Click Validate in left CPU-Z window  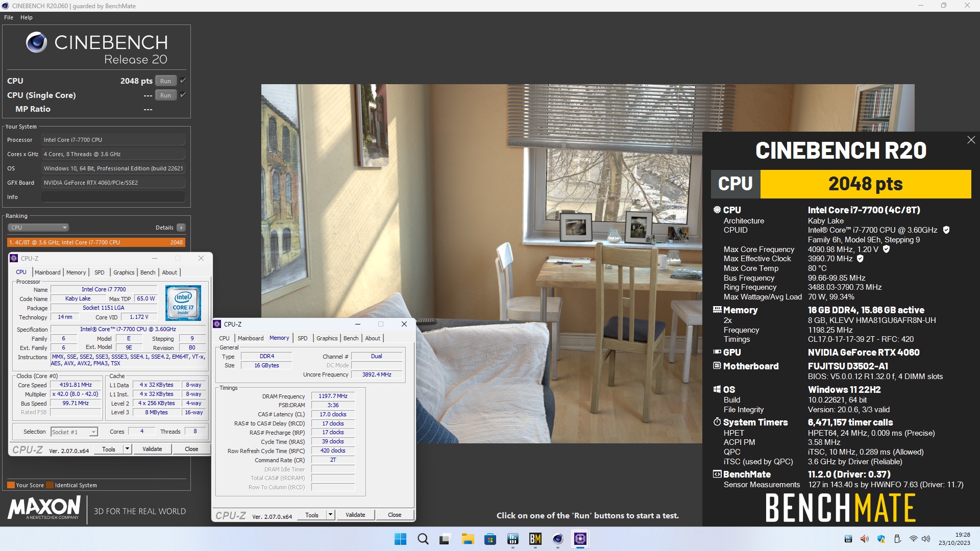[152, 449]
